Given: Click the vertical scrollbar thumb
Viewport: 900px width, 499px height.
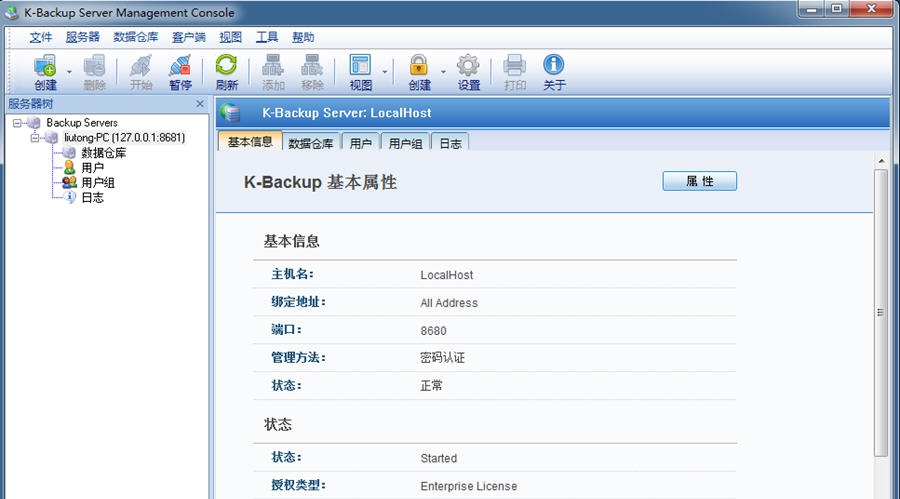Looking at the screenshot, I should 880,313.
